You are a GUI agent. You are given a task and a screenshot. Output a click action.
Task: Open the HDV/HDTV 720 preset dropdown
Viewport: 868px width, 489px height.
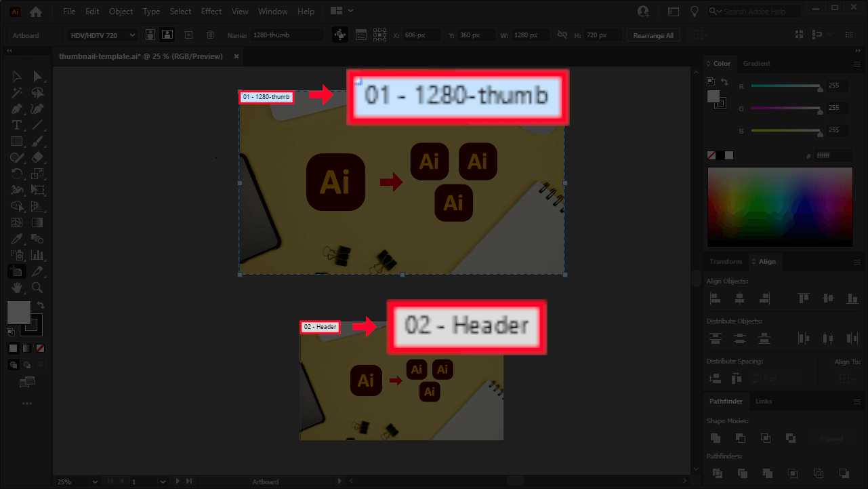[x=102, y=35]
